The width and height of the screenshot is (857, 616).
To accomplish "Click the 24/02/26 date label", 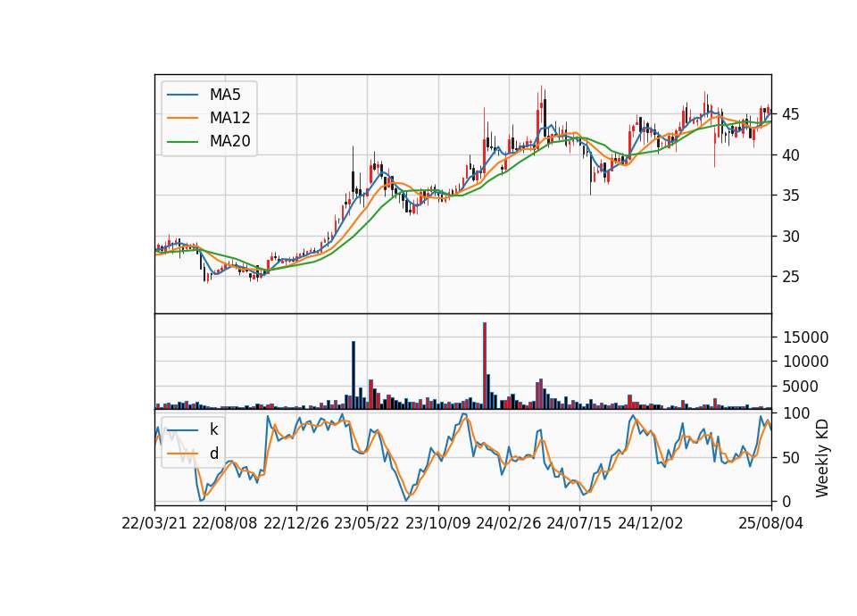I will point(509,523).
